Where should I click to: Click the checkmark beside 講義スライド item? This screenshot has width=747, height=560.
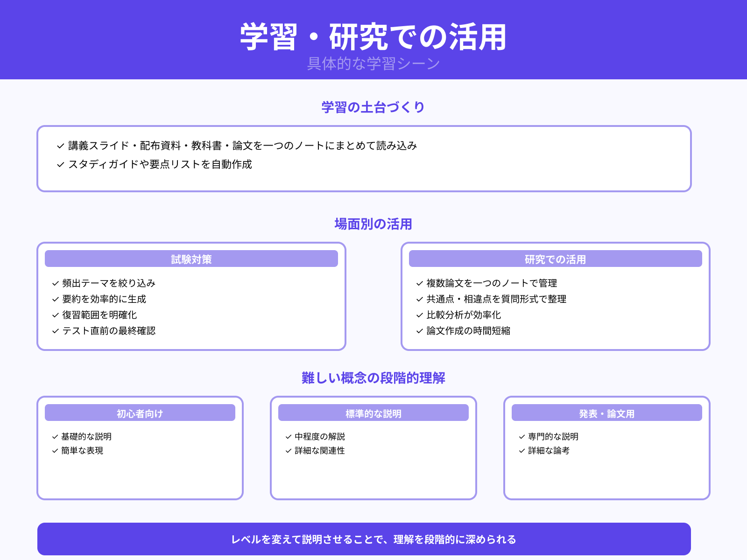point(59,145)
